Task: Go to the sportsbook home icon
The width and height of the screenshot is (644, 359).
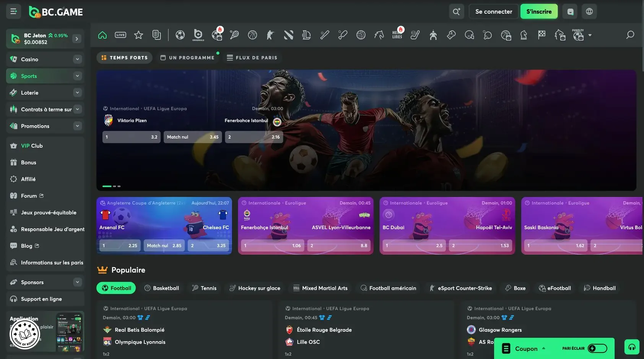Action: point(102,35)
